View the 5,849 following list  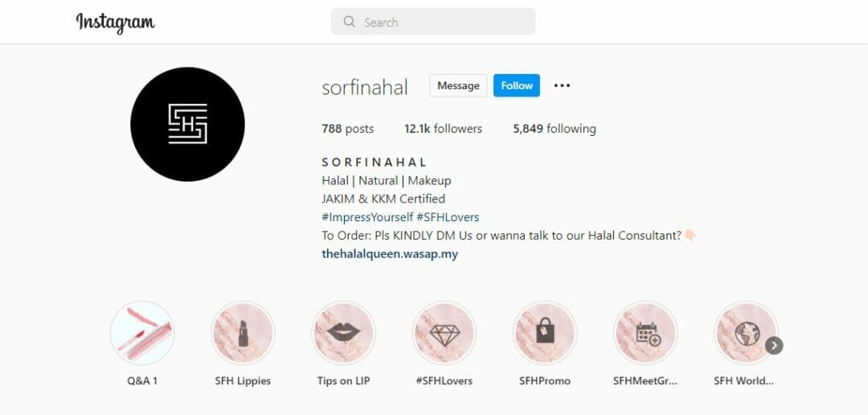[555, 129]
